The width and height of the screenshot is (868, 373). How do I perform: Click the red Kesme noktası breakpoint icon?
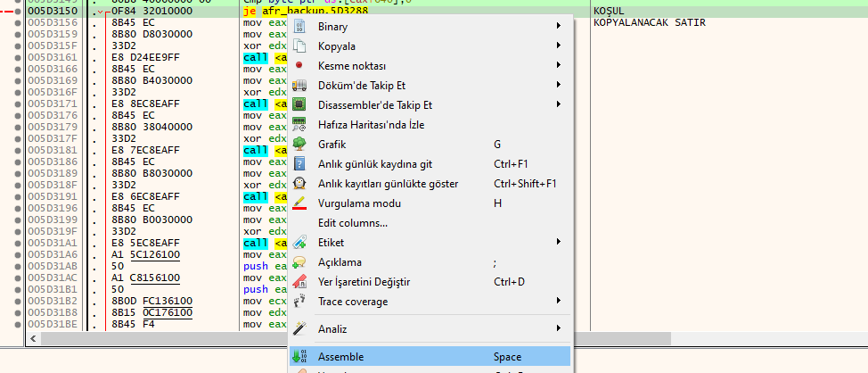299,65
